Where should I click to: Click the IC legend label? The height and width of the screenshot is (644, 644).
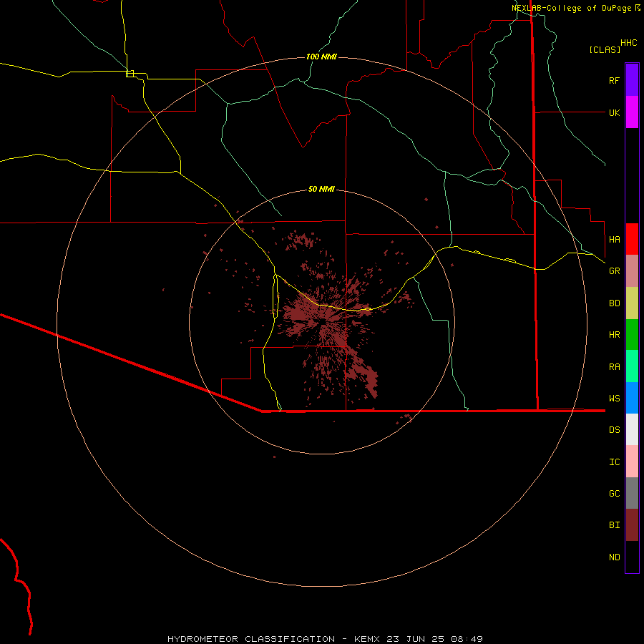point(614,462)
